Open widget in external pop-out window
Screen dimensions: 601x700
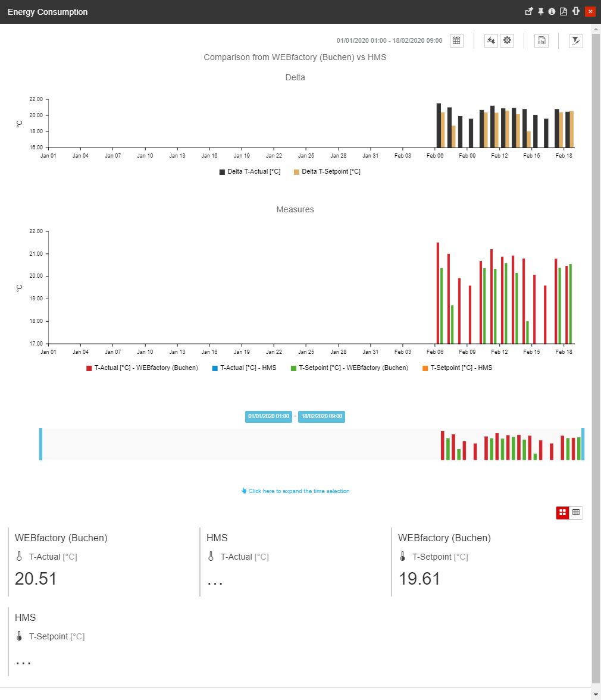coord(529,11)
